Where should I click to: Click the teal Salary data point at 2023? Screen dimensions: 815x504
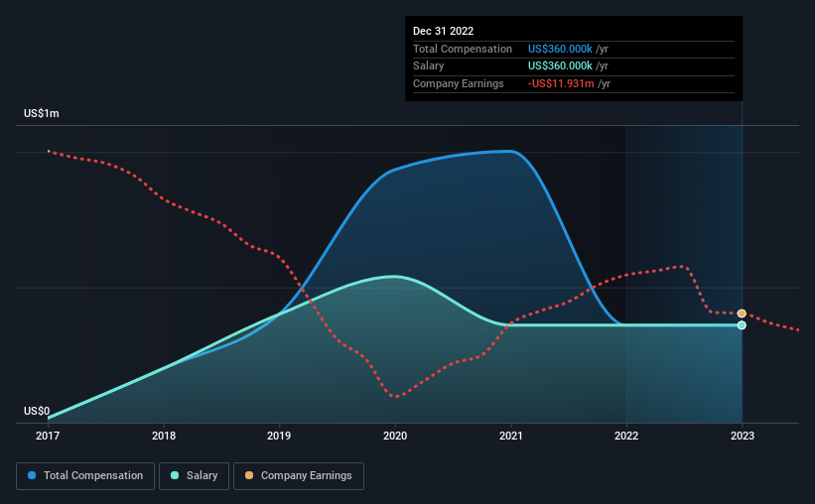point(742,325)
